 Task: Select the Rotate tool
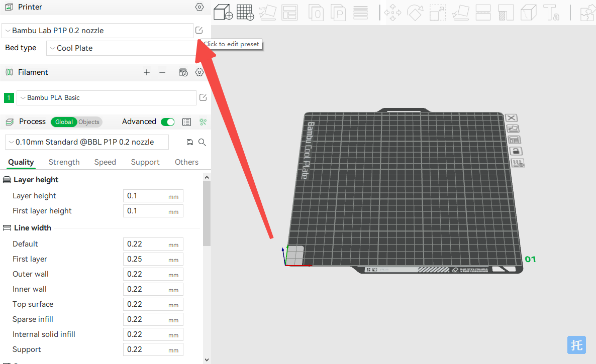click(x=415, y=13)
